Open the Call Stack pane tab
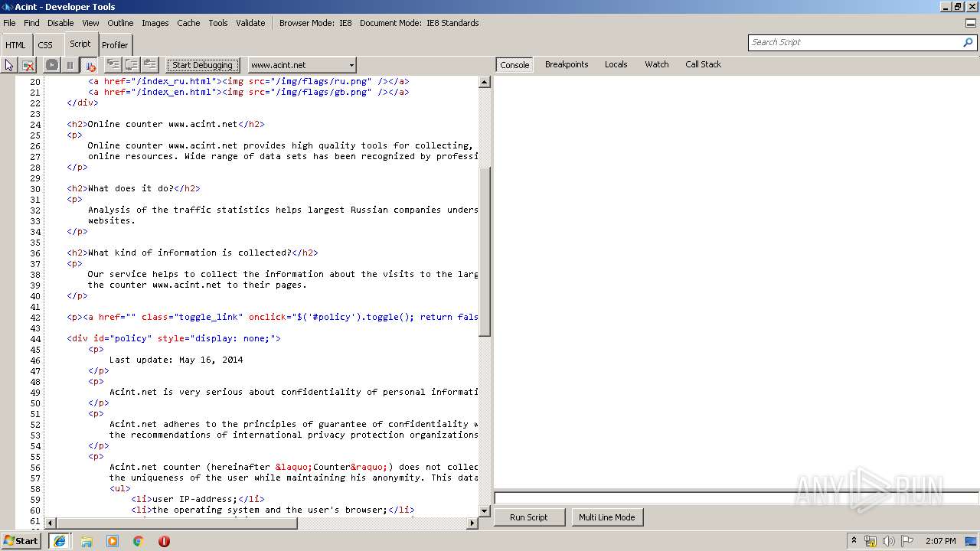Screen dimensions: 980x551 [x=703, y=64]
